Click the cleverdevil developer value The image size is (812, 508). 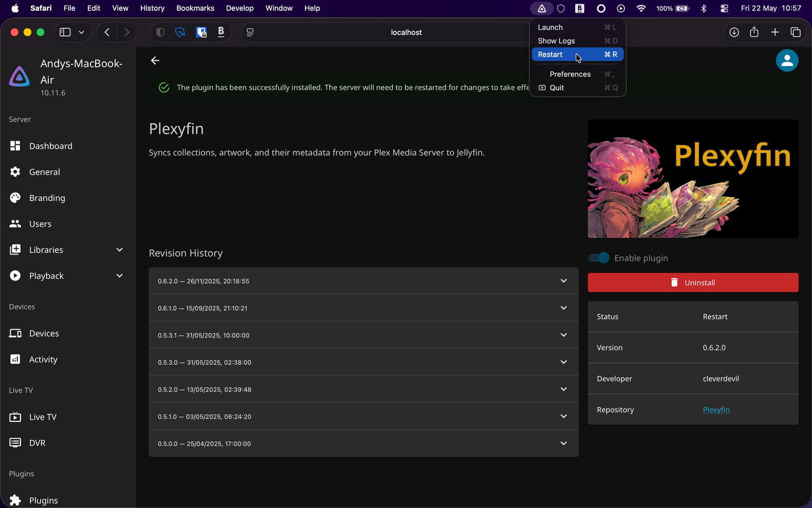tap(721, 379)
